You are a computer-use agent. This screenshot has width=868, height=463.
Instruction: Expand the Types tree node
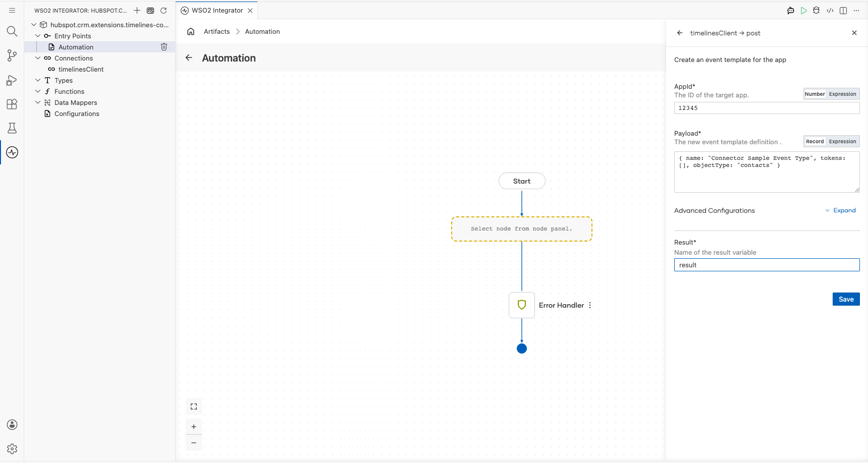tap(38, 80)
